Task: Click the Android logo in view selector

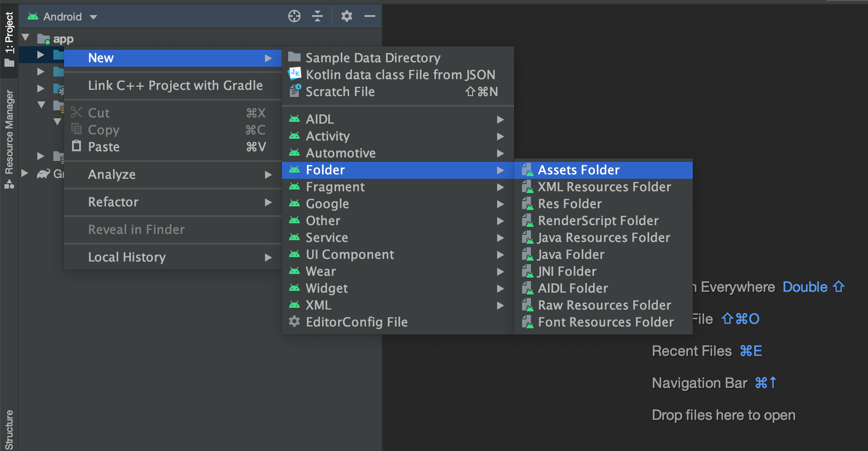Action: coord(33,16)
